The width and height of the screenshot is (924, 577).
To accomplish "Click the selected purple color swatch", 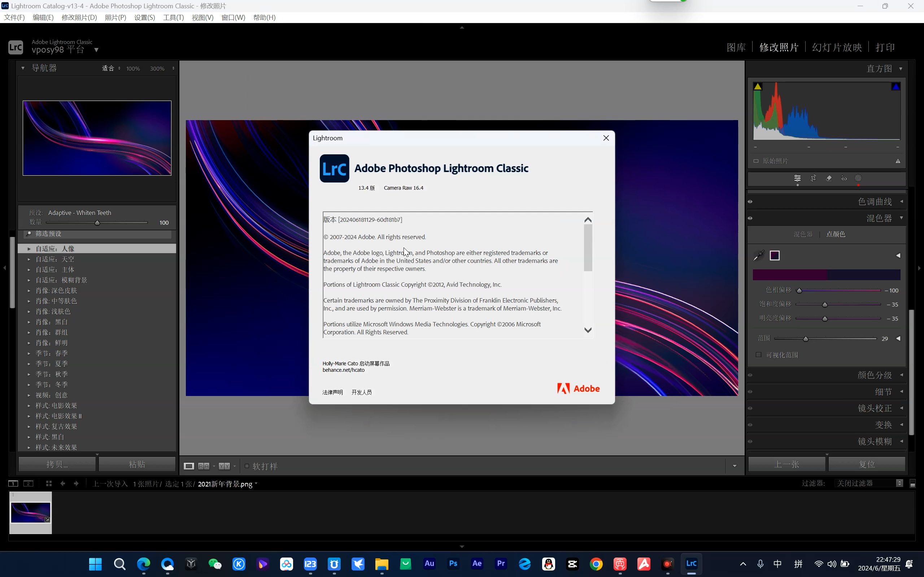I will click(774, 255).
